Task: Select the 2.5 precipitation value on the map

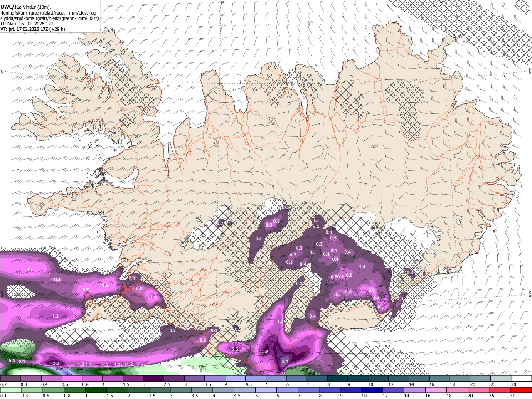Action: pos(235,349)
